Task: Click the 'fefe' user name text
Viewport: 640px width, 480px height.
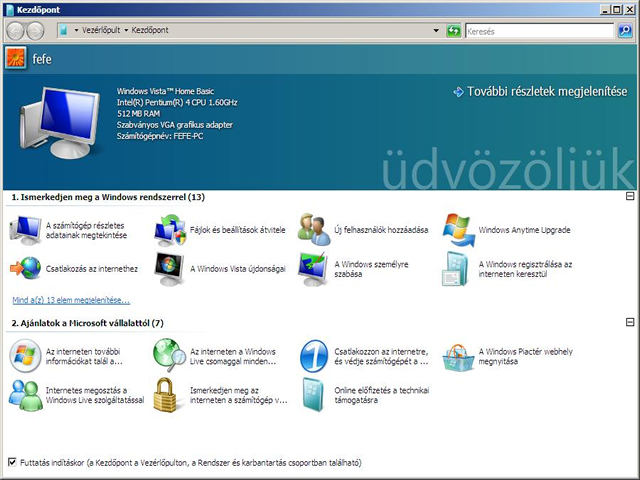Action: tap(42, 59)
